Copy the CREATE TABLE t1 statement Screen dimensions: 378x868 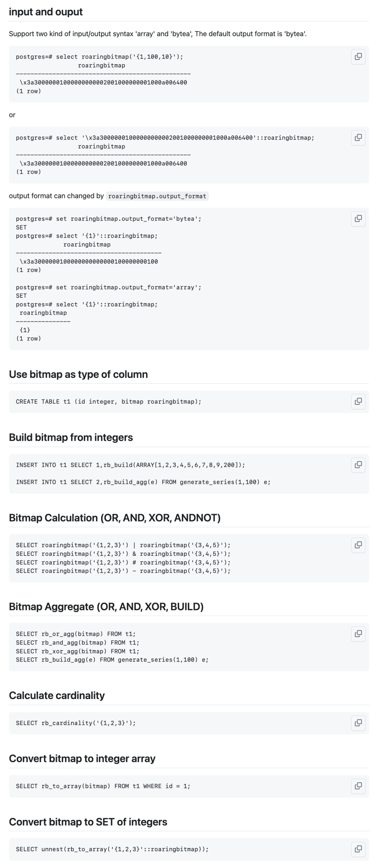click(358, 402)
